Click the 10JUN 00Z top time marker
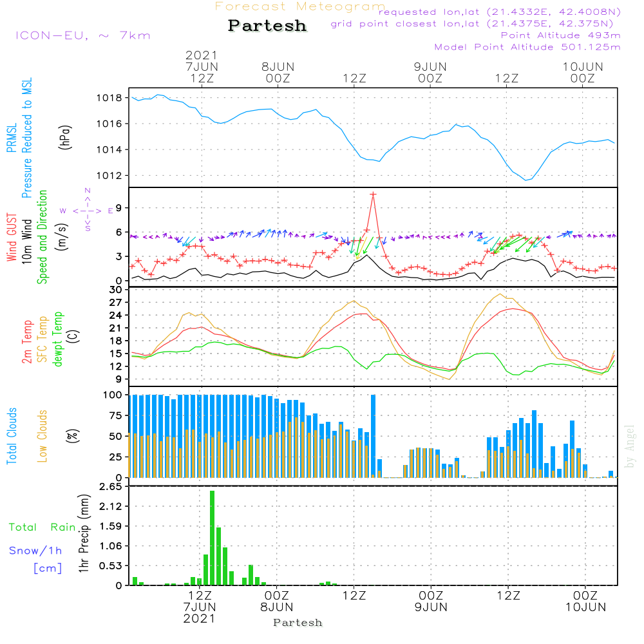644x644 pixels. tap(583, 72)
